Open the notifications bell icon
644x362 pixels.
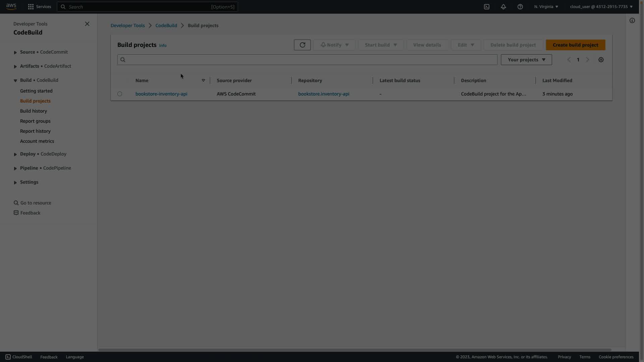(x=503, y=7)
